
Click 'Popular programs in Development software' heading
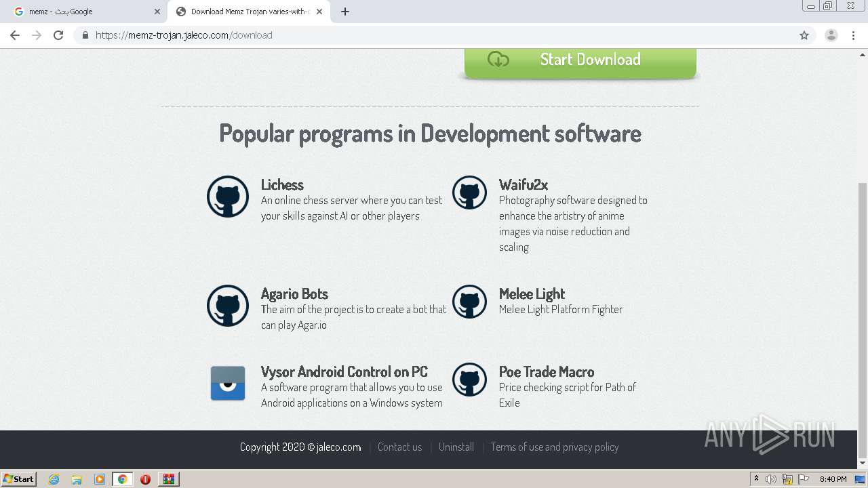tap(430, 134)
